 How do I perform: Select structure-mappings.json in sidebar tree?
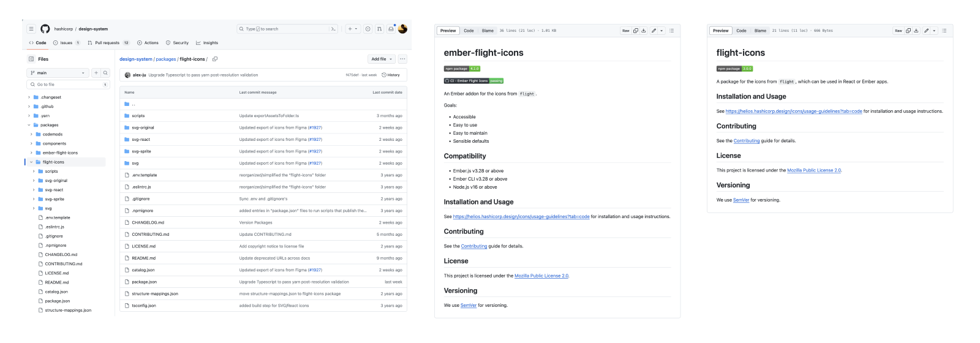tap(68, 311)
